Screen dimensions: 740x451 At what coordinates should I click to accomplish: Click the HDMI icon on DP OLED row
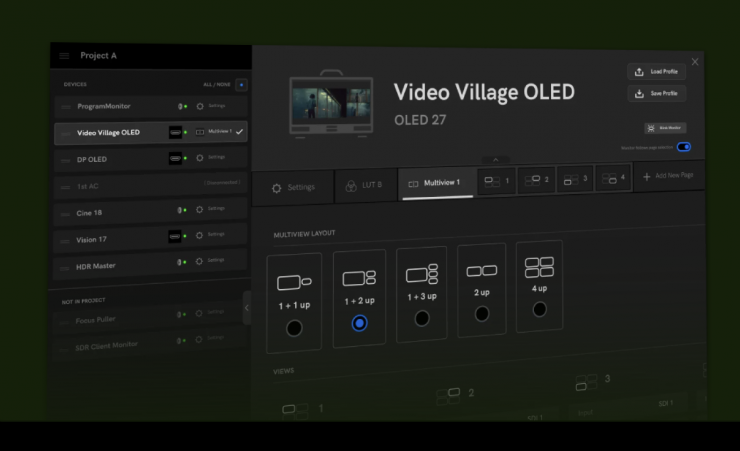click(x=176, y=158)
